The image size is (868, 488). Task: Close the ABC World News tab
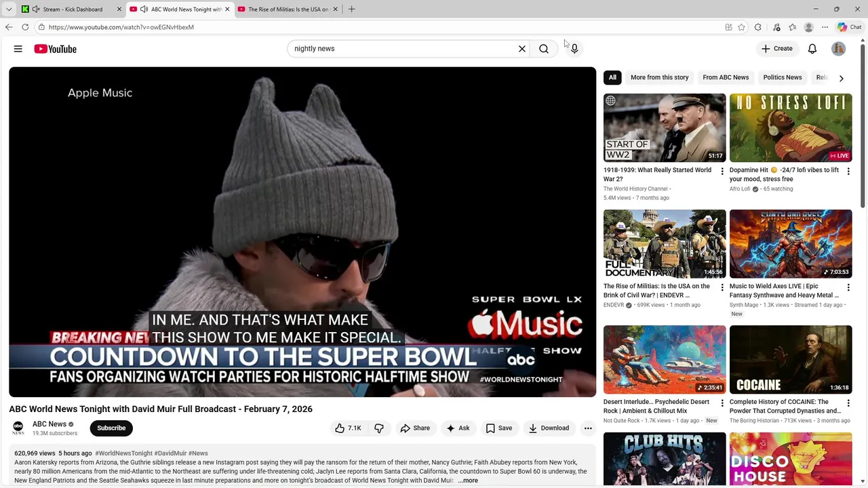pos(227,9)
